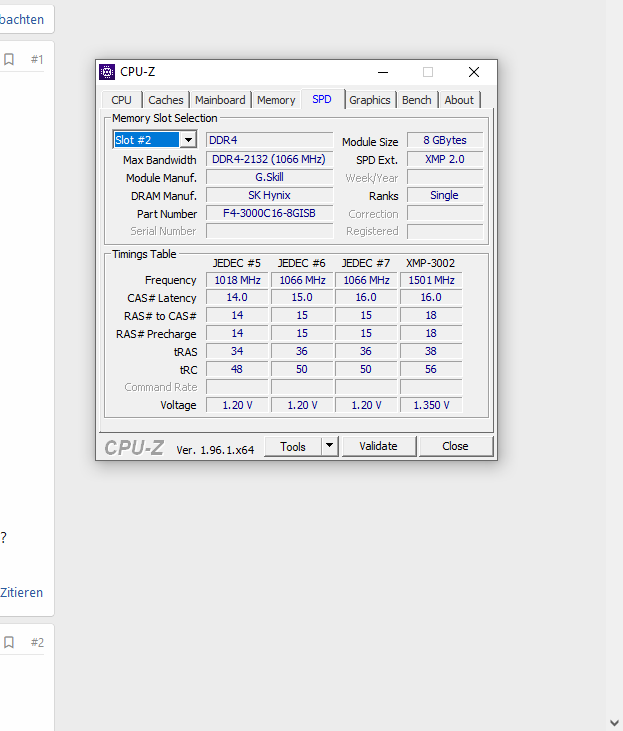Screen dimensions: 623x731
Task: Click the JEDEC #5 CAS# Latency 14.0
Action: coord(237,297)
